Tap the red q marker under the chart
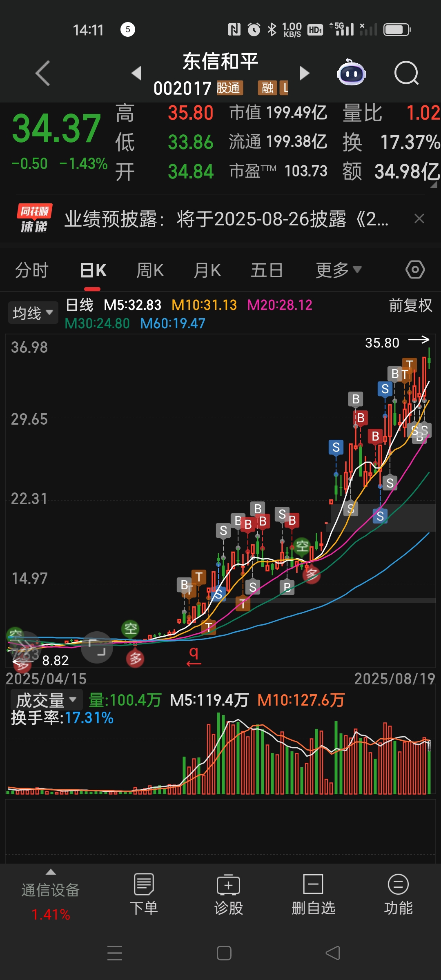Screen dimensions: 441x980 pos(194,656)
